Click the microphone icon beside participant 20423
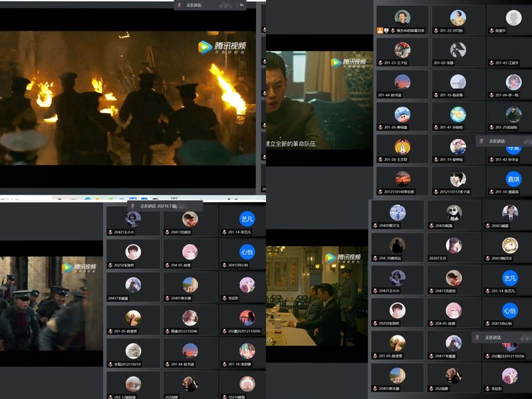 [487, 225]
